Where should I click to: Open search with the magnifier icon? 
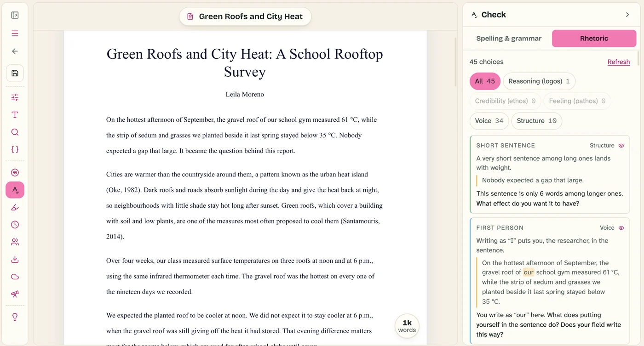[15, 132]
